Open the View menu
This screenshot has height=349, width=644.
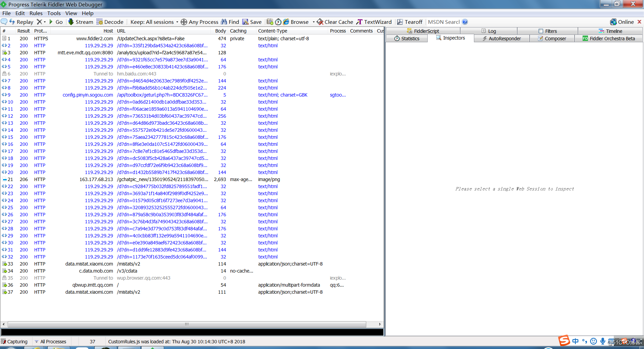click(x=71, y=13)
